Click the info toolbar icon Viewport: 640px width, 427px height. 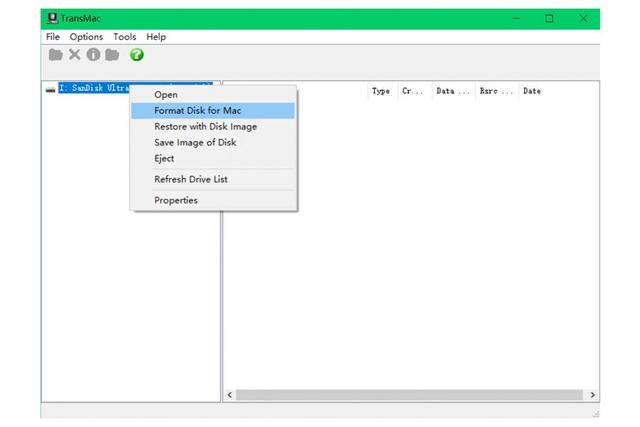93,54
